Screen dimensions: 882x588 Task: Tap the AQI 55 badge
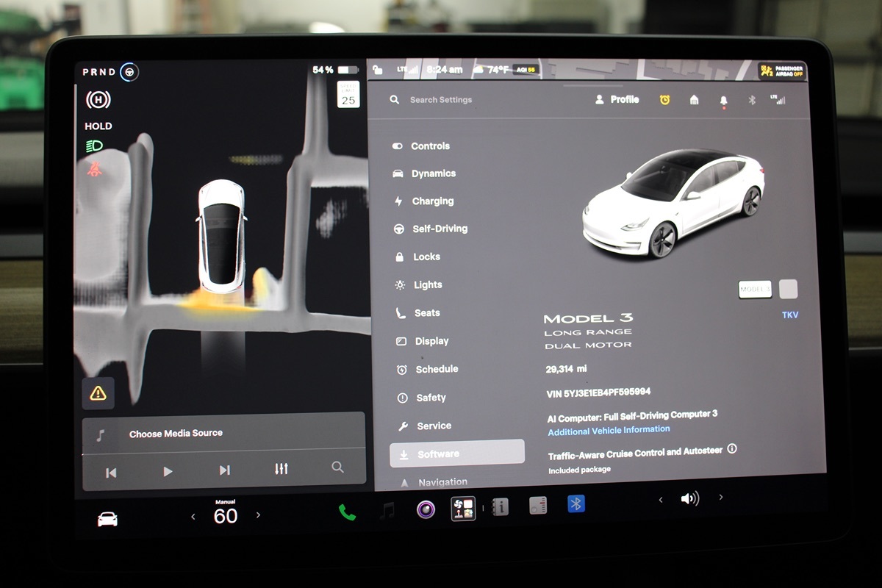[525, 69]
